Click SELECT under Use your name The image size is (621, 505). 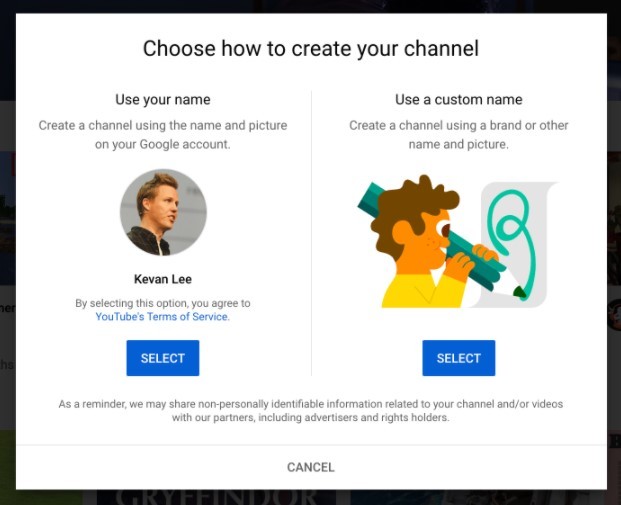point(163,358)
